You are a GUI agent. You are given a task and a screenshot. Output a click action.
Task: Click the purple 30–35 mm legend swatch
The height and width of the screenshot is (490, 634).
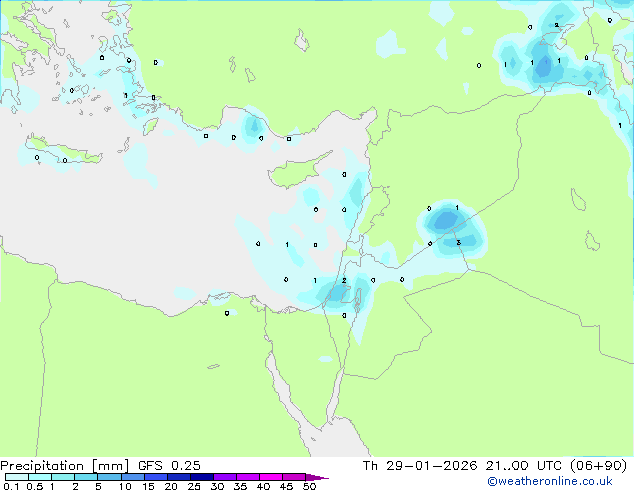pyautogui.click(x=225, y=477)
